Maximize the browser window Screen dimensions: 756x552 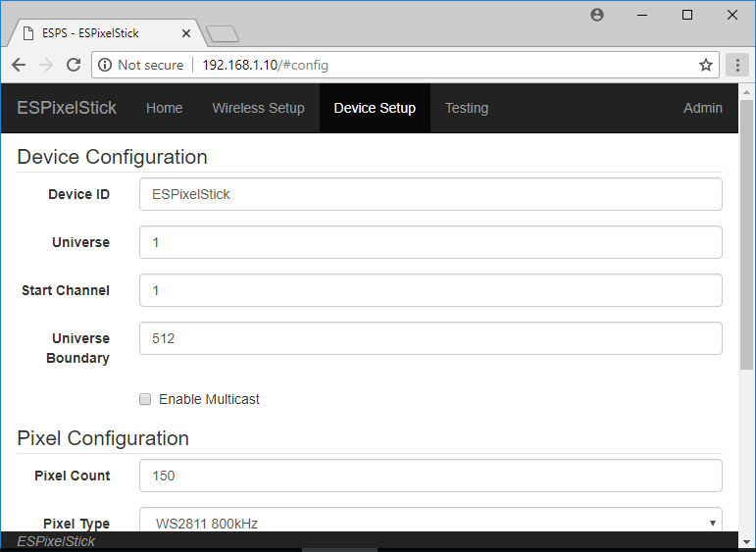[x=687, y=15]
